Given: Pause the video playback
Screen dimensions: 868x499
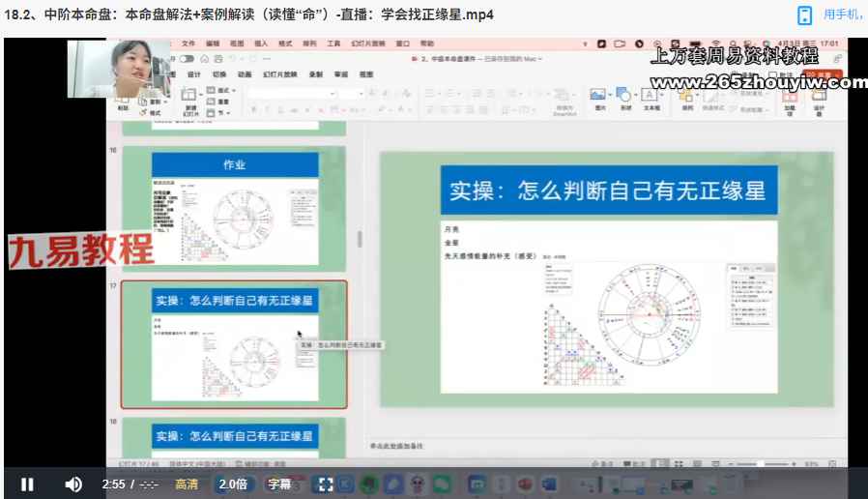Looking at the screenshot, I should pyautogui.click(x=27, y=484).
